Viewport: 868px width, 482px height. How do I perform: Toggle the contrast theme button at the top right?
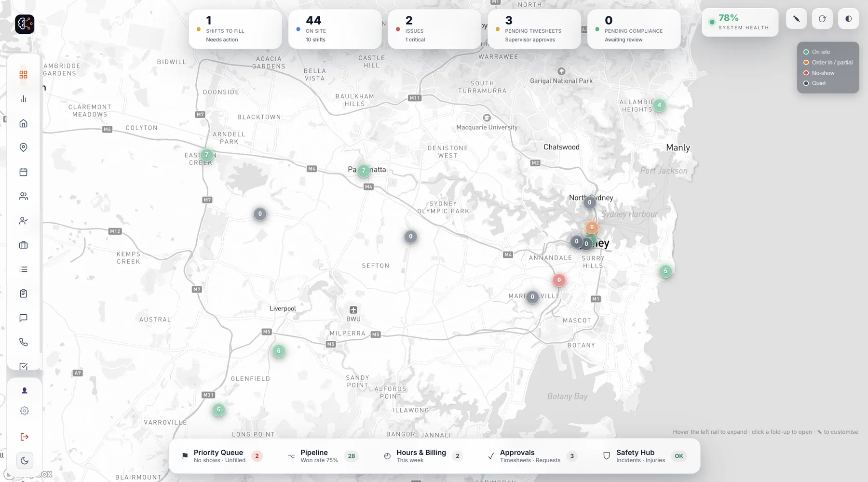(848, 19)
